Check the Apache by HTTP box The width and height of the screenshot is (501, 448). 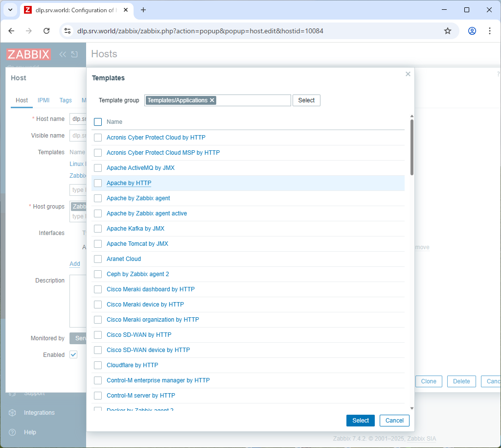click(98, 183)
